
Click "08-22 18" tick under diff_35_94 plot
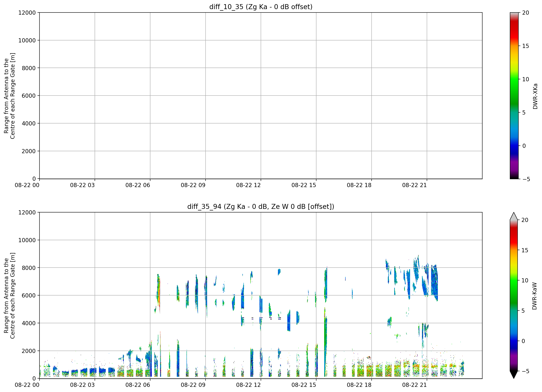pyautogui.click(x=359, y=385)
